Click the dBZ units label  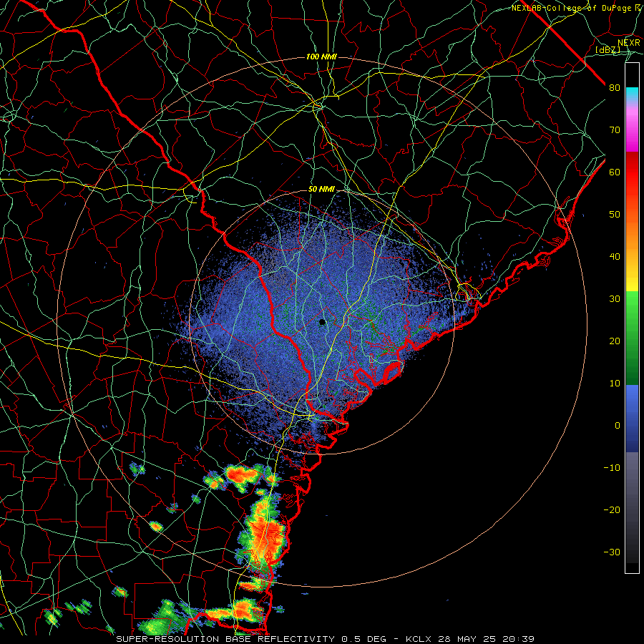pyautogui.click(x=608, y=50)
